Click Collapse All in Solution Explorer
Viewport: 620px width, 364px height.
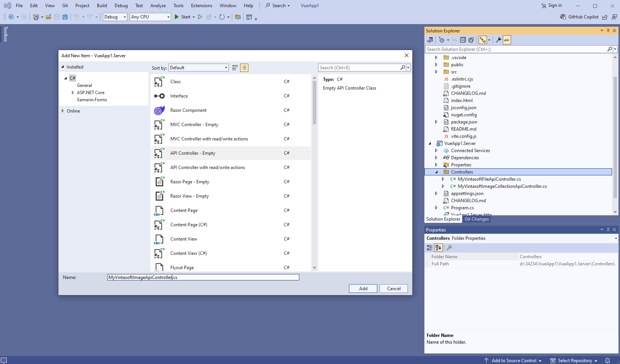pos(463,40)
